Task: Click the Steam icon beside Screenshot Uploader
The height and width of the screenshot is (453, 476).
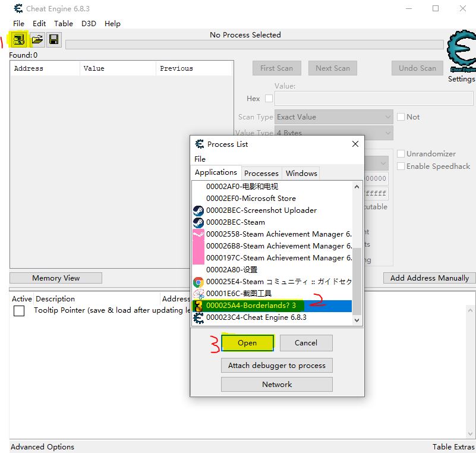Action: 198,210
